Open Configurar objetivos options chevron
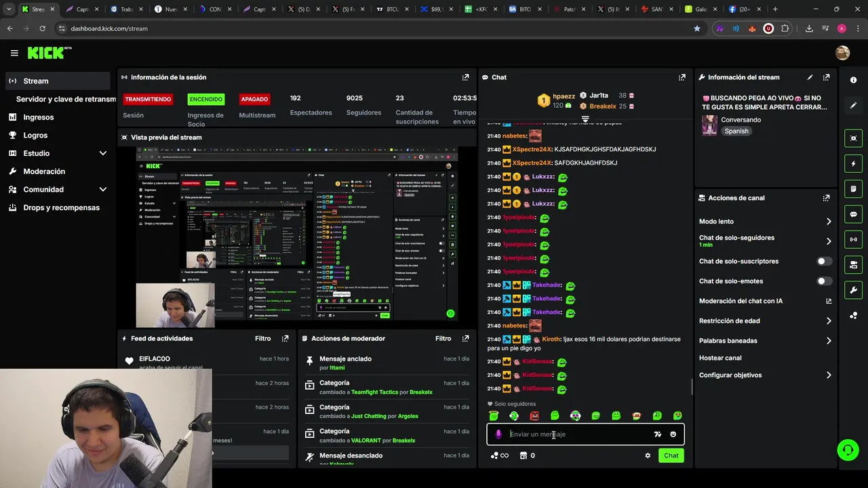This screenshot has width=868, height=488. click(x=828, y=375)
